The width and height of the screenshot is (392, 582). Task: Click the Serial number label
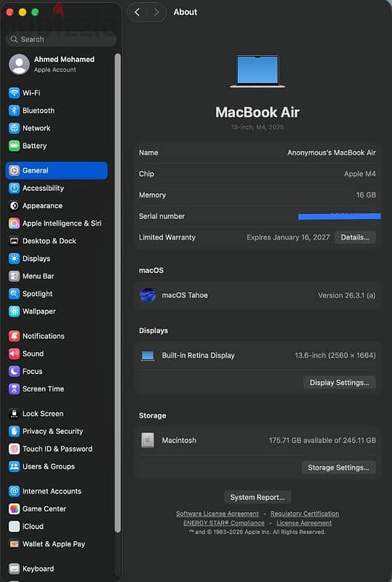[162, 216]
